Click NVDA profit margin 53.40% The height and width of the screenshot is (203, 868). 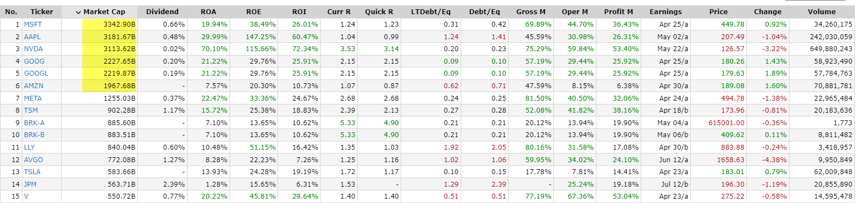(626, 49)
